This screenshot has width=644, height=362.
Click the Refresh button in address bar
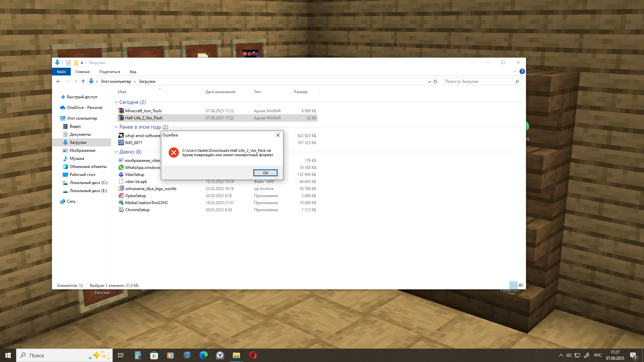coord(435,81)
